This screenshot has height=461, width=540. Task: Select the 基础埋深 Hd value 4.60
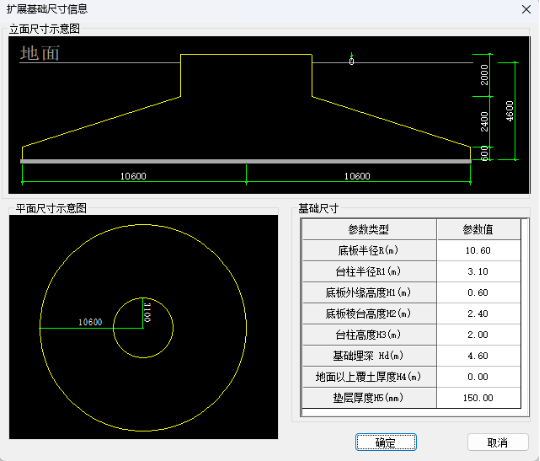point(478,355)
